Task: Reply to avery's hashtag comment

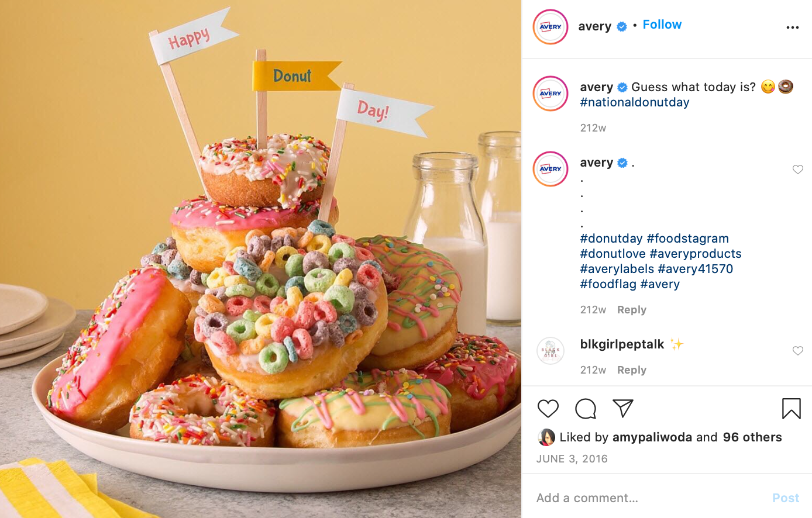Action: [631, 310]
